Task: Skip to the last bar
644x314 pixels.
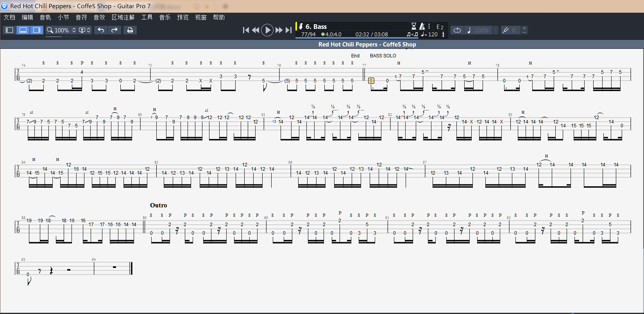Action: (x=288, y=30)
